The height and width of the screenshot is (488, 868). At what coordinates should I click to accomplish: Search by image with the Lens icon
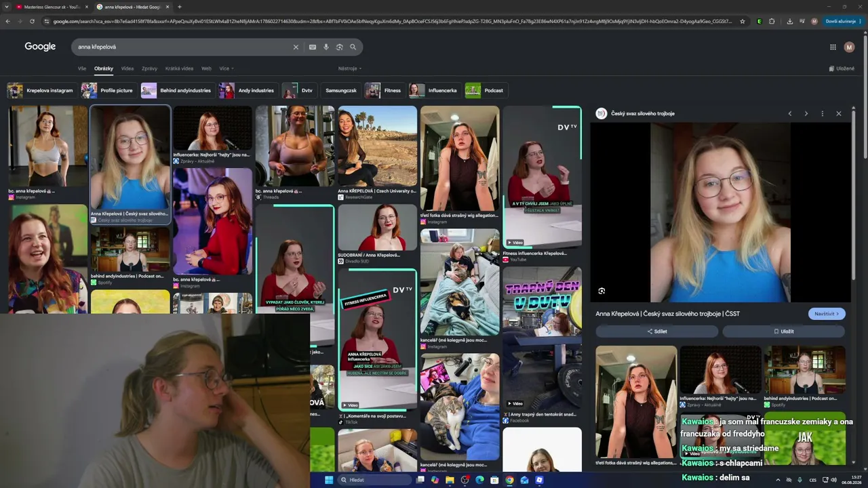coord(339,47)
